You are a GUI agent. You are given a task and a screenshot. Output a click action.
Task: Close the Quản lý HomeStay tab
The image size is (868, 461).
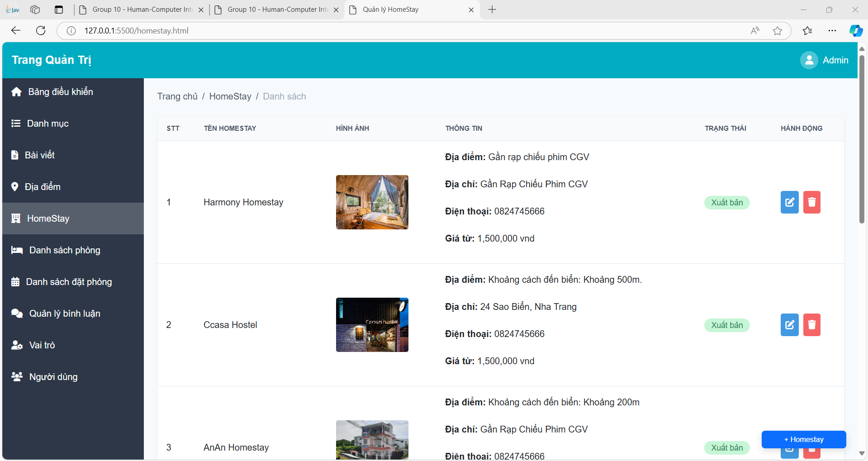(x=471, y=10)
